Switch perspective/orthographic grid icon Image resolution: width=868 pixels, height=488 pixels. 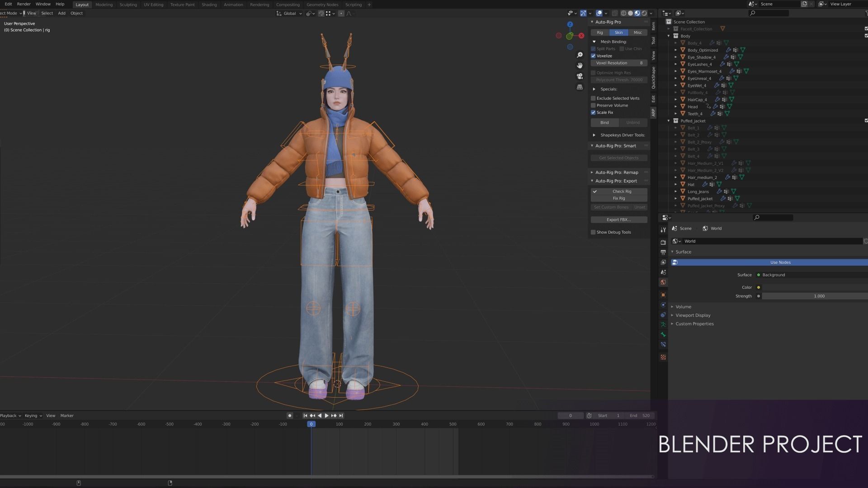580,87
